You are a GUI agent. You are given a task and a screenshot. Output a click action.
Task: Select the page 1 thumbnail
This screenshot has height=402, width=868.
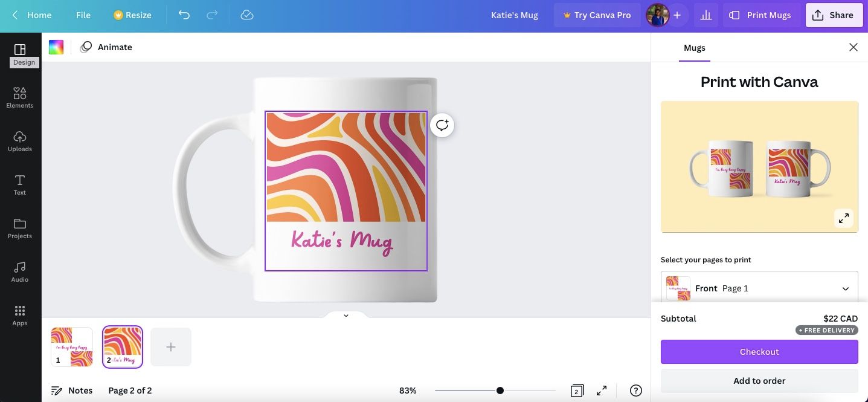click(72, 347)
